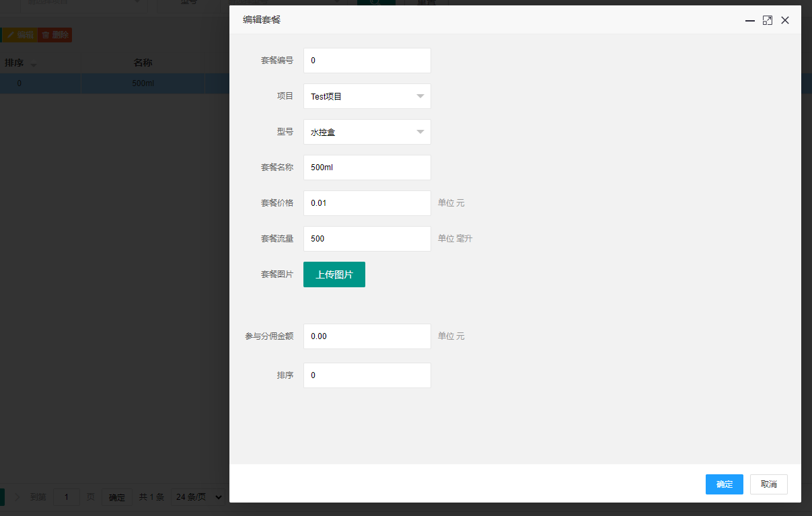Cancel with the 取消 button
Screen dimensions: 812x516
769,484
